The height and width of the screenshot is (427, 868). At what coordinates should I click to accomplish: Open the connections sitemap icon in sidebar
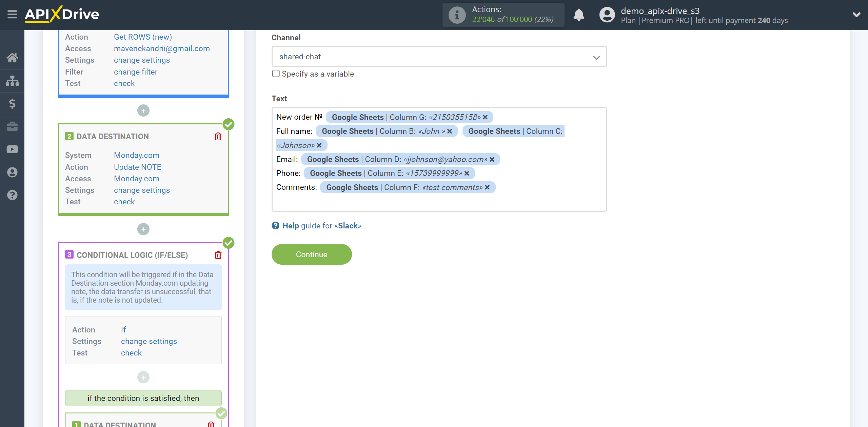click(12, 81)
